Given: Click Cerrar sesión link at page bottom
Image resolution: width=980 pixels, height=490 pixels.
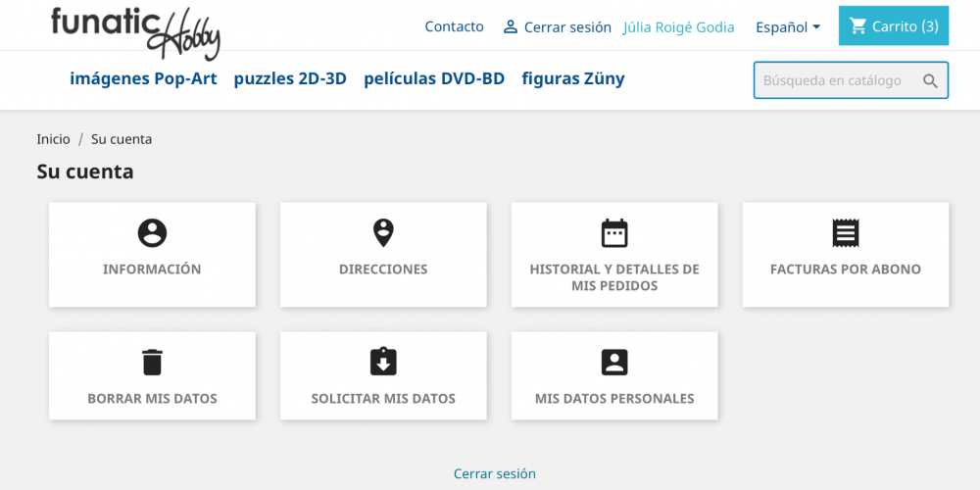Looking at the screenshot, I should (494, 473).
